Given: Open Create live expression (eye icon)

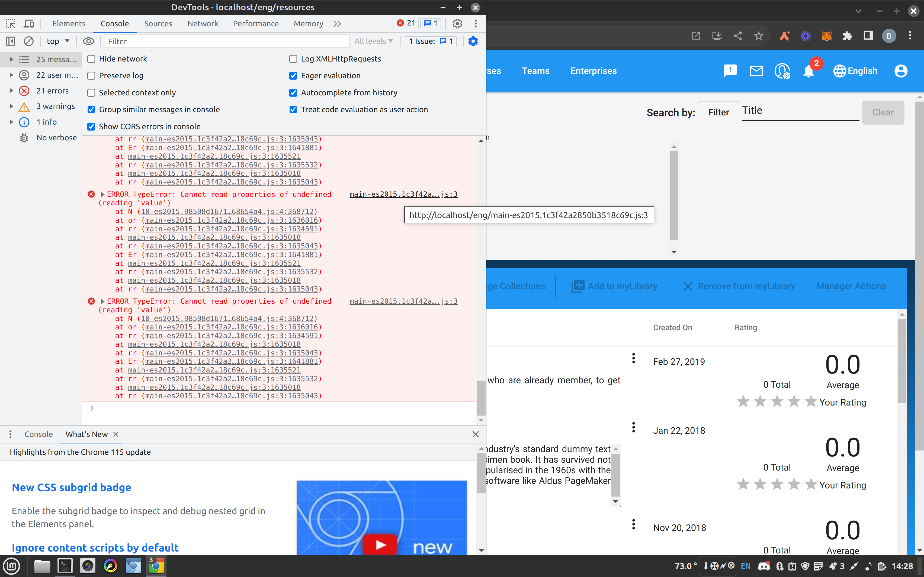Looking at the screenshot, I should tap(89, 41).
